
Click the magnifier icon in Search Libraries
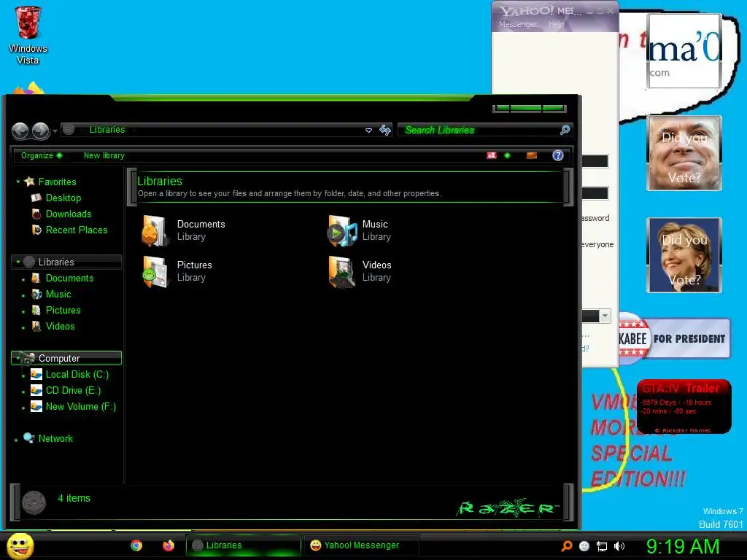[565, 130]
